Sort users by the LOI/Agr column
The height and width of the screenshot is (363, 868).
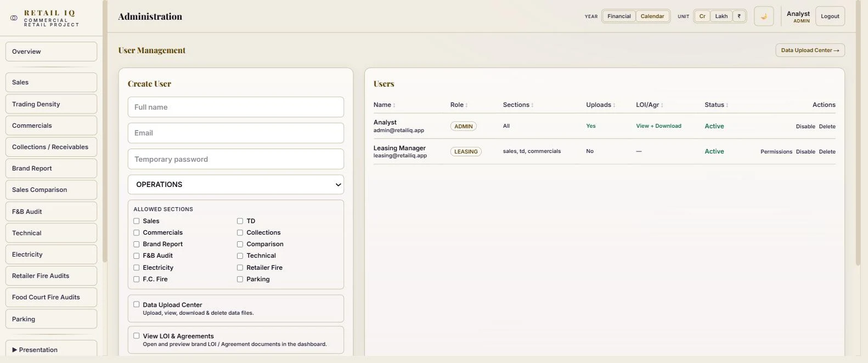(x=649, y=105)
